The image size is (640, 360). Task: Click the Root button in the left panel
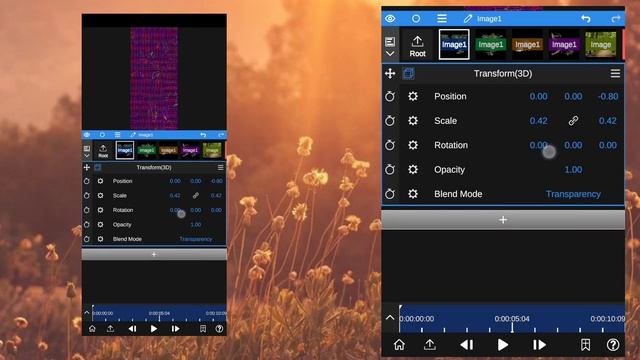coord(103,151)
